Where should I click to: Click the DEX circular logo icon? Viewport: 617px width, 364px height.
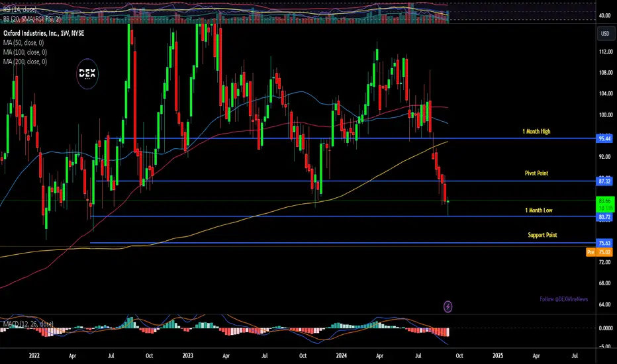tap(87, 73)
